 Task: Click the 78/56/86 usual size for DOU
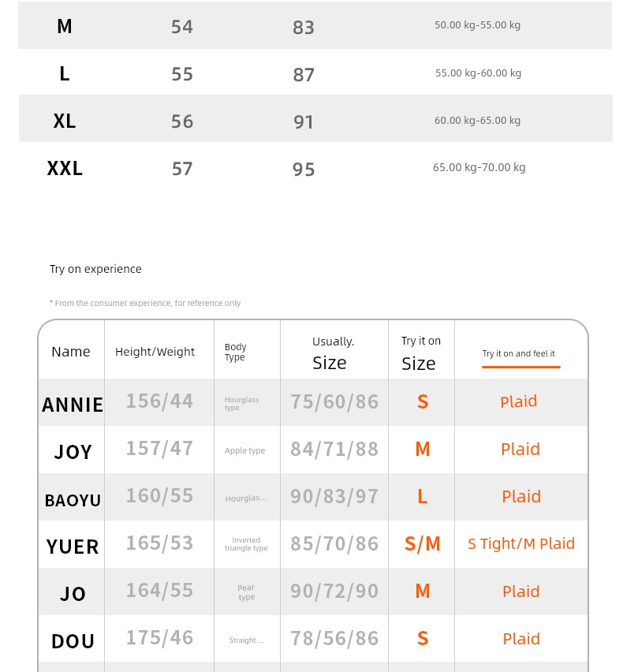[x=334, y=638]
